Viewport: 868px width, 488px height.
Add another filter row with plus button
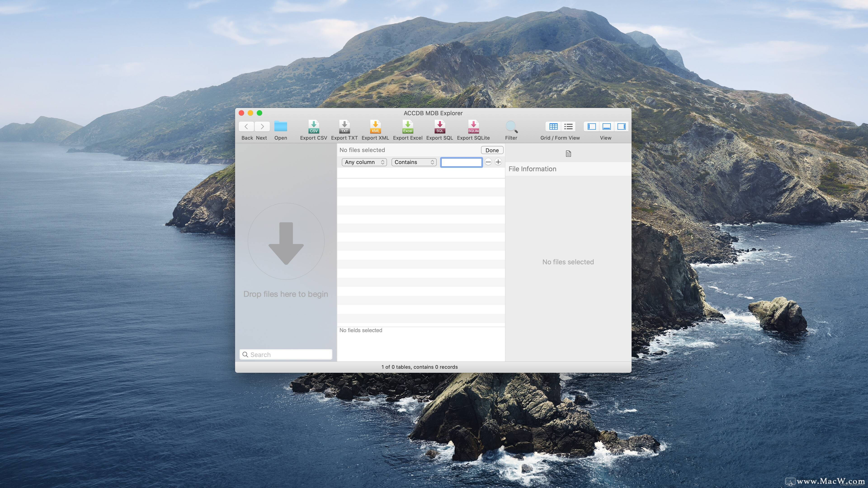498,162
